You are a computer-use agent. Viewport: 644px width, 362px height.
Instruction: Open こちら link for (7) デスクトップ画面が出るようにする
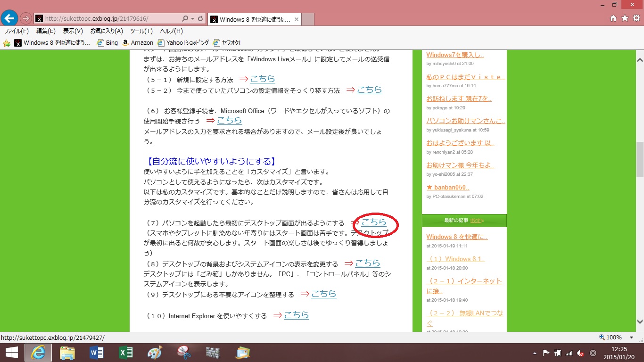374,222
